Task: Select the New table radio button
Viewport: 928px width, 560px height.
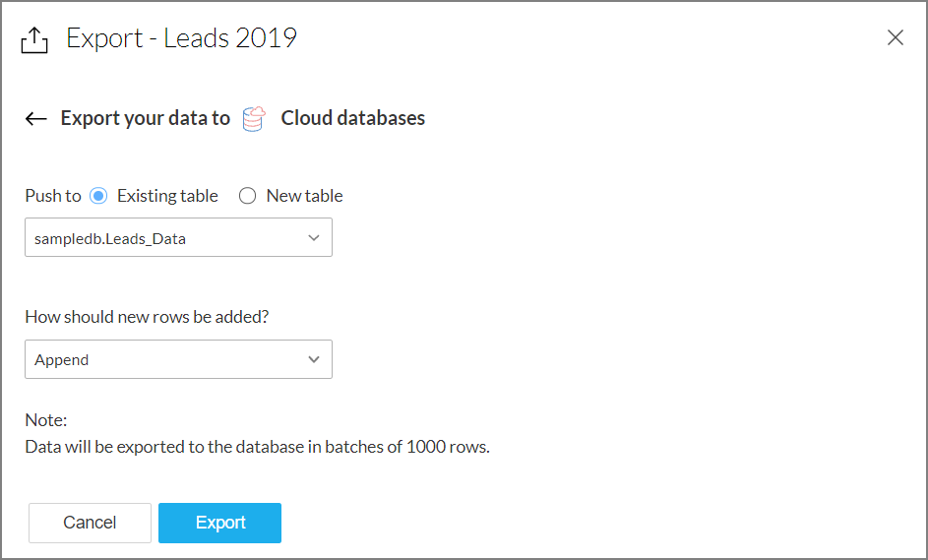Action: (x=248, y=196)
